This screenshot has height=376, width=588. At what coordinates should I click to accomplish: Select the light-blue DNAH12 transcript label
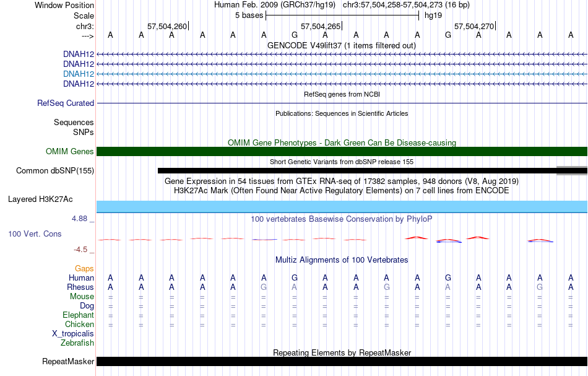click(x=79, y=74)
